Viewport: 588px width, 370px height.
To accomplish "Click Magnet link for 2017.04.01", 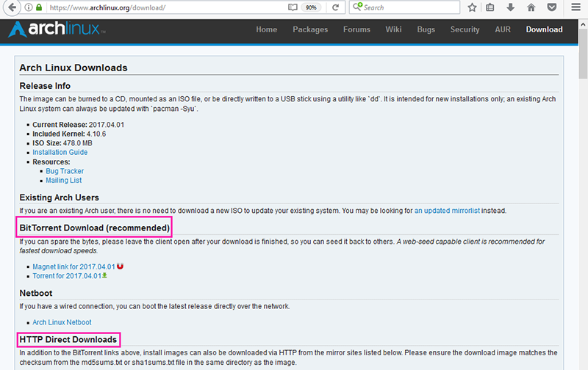I will coord(73,266).
